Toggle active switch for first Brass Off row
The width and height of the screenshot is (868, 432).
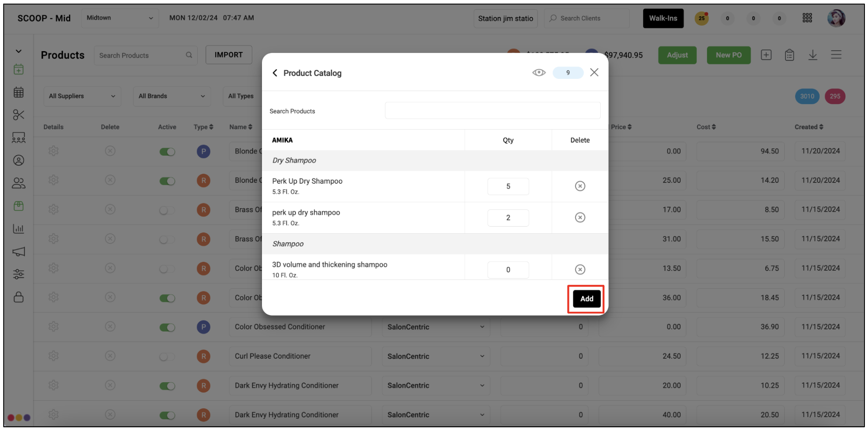[167, 210]
